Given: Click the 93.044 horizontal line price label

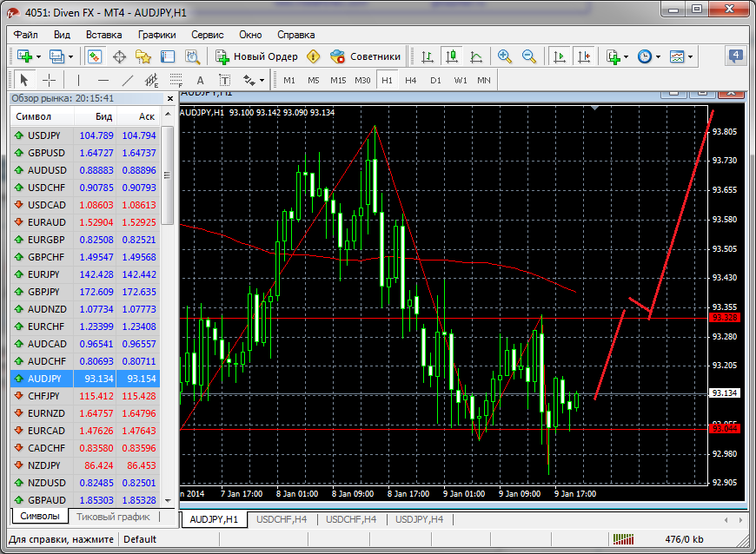Looking at the screenshot, I should [725, 429].
